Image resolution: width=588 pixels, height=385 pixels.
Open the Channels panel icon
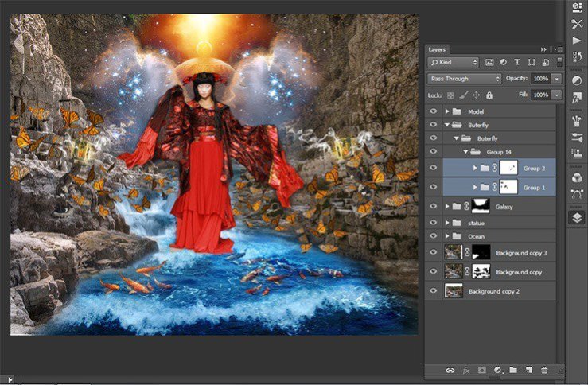(577, 177)
